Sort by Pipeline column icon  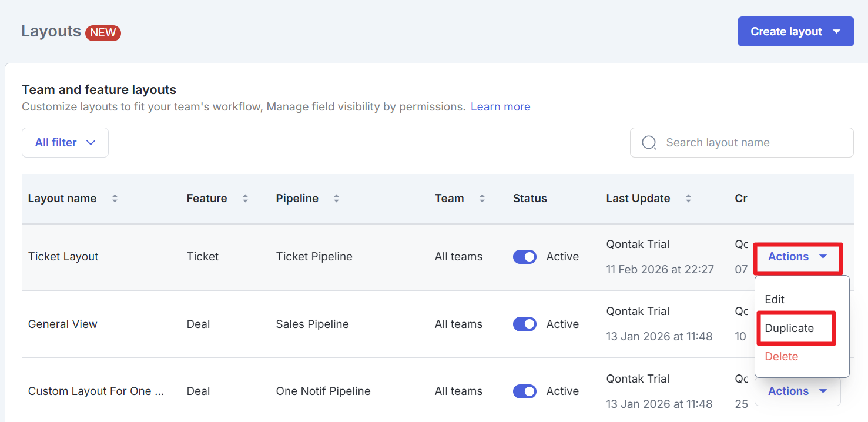[x=336, y=199]
